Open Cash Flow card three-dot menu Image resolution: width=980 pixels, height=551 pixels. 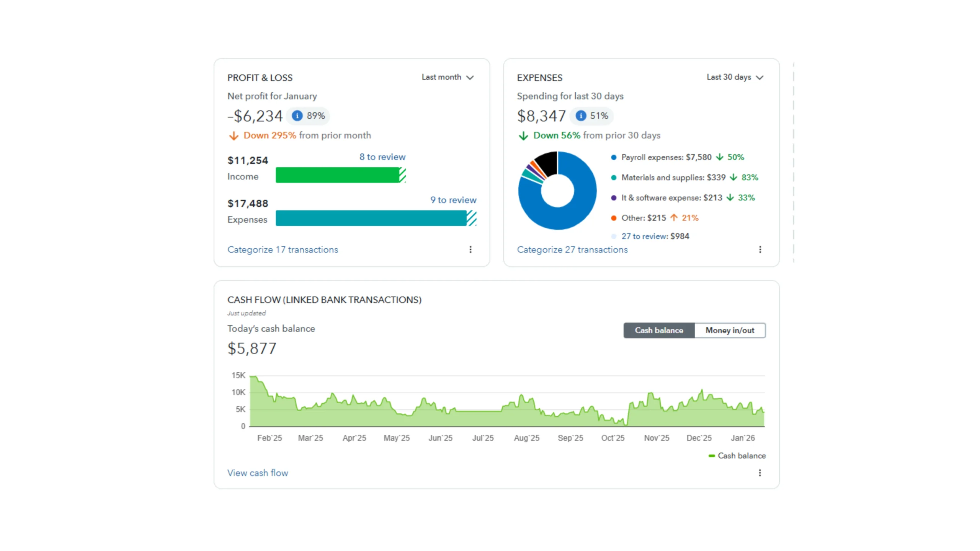[x=760, y=473]
